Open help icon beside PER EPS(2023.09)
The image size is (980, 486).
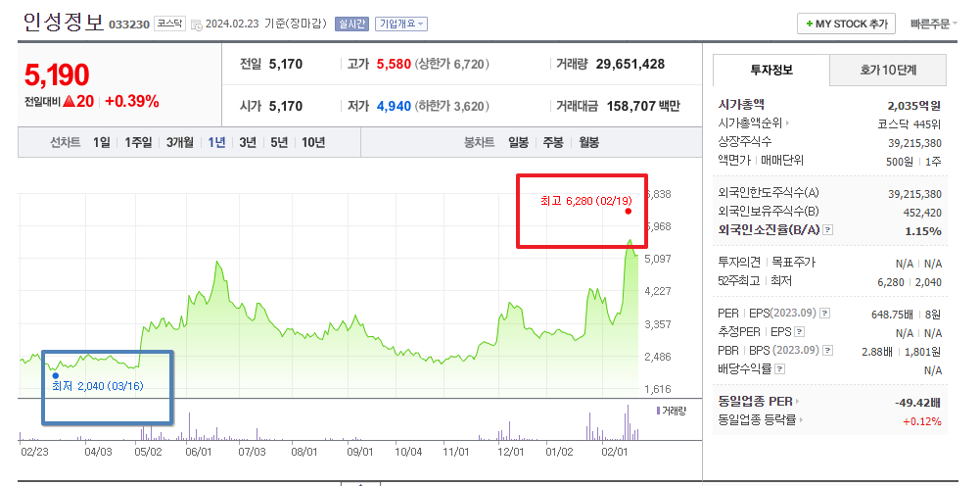pyautogui.click(x=825, y=313)
